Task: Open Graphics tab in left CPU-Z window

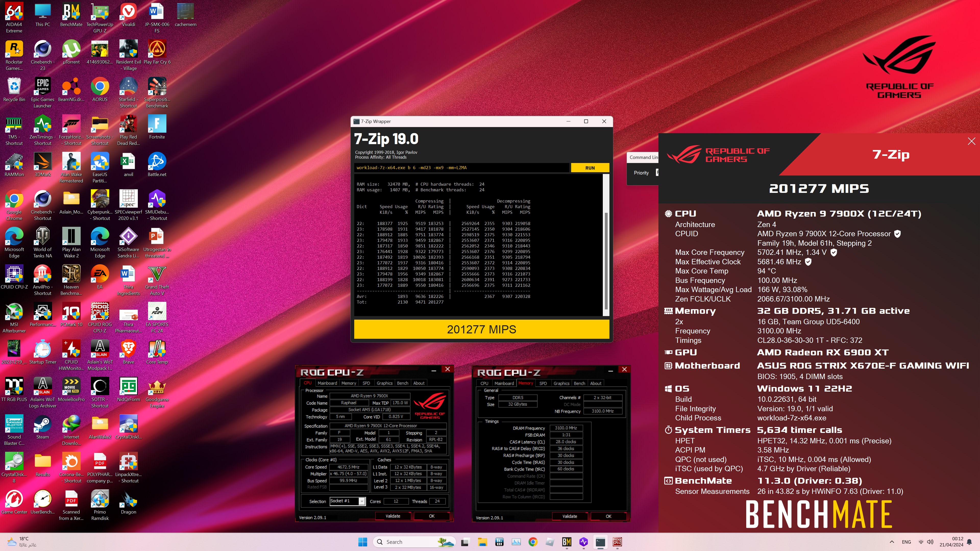Action: pos(384,383)
